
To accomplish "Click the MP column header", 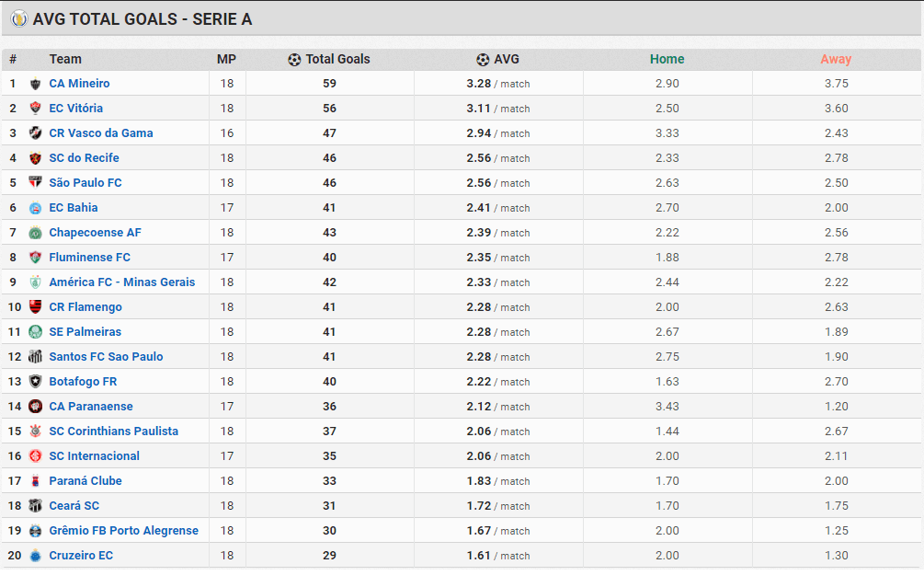I will [x=226, y=59].
